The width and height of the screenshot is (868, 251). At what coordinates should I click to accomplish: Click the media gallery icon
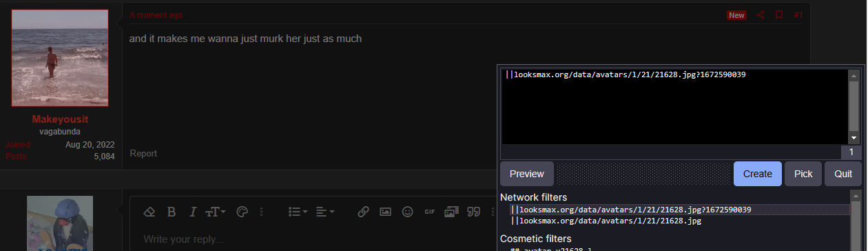point(451,212)
